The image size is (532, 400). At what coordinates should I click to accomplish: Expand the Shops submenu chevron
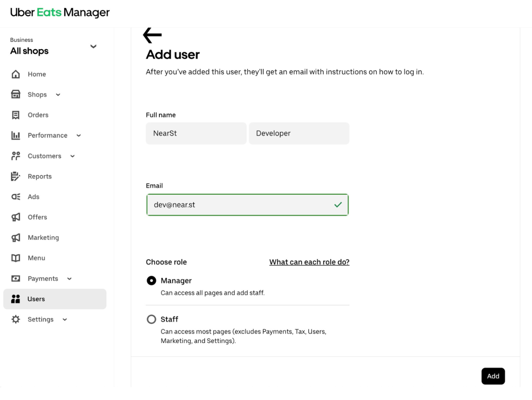58,95
